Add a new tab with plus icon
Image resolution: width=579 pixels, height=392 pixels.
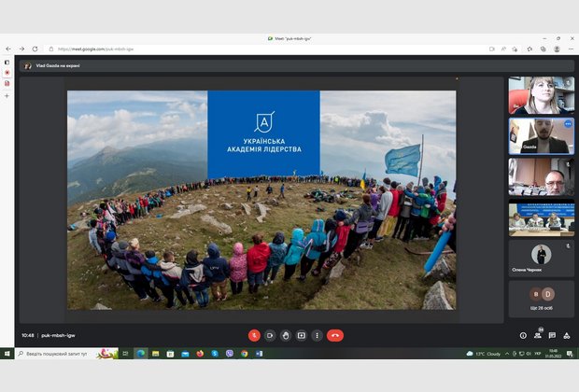pos(7,95)
